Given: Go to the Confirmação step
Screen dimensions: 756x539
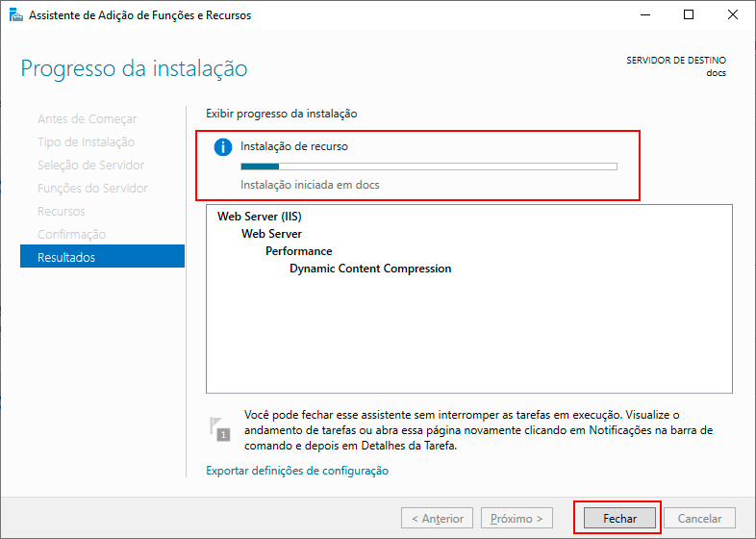Looking at the screenshot, I should (71, 234).
